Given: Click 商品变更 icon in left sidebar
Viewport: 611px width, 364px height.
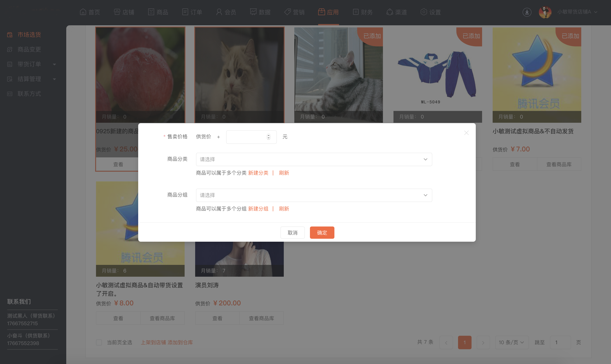Looking at the screenshot, I should 10,50.
